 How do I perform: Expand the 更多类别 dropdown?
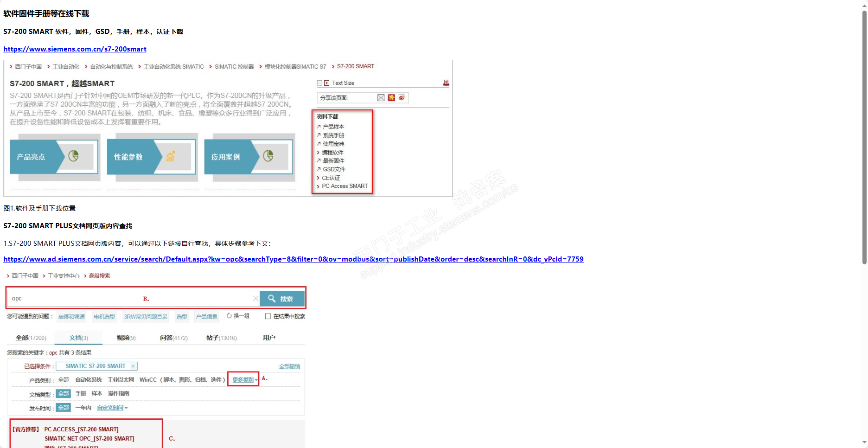(245, 380)
